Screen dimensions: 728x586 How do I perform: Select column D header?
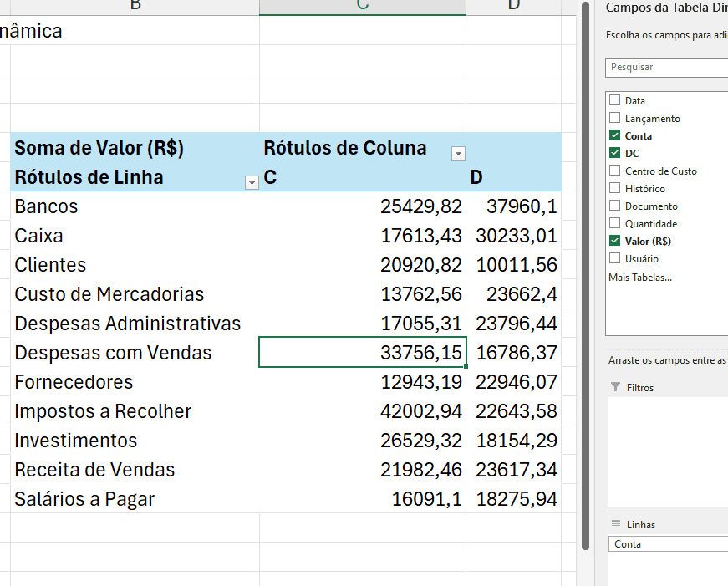tap(513, 7)
